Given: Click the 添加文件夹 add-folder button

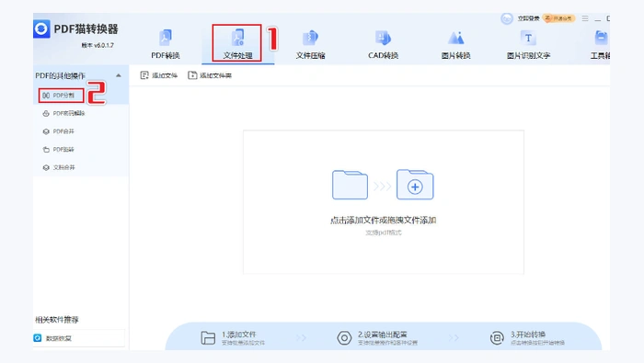Looking at the screenshot, I should point(210,75).
